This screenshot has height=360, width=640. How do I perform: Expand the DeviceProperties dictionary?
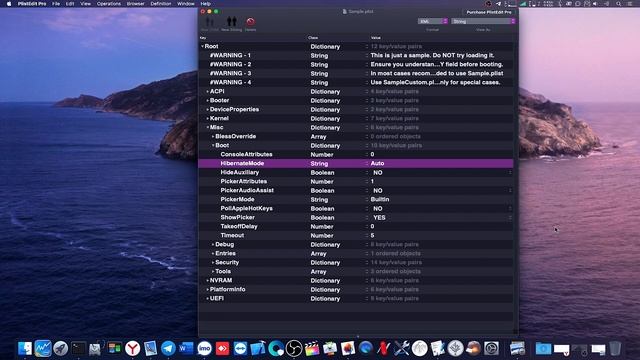pos(207,109)
